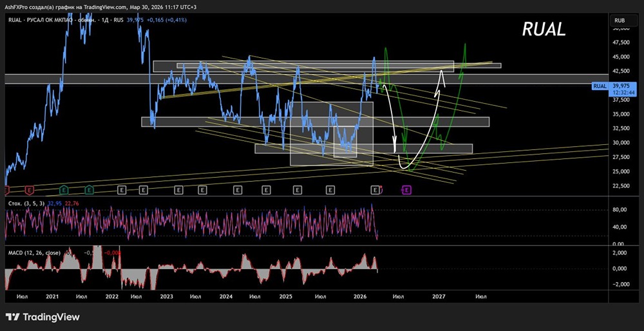Click the 2022 label on the time axis

click(111, 296)
